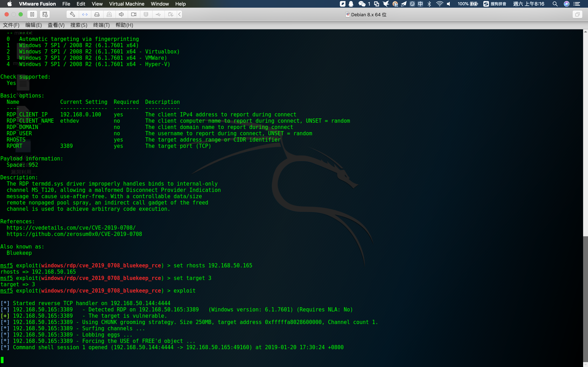The height and width of the screenshot is (367, 588).
Task: Click the sound card speaker icon
Action: (x=121, y=15)
